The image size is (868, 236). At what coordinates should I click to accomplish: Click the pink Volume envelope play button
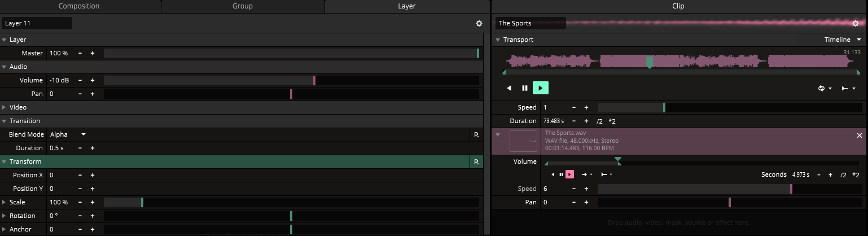[x=570, y=174]
